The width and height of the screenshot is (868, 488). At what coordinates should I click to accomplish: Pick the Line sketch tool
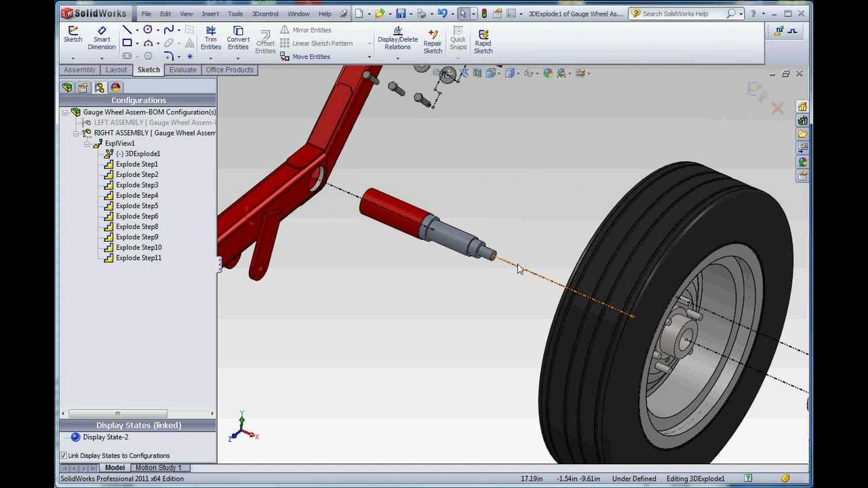tap(127, 30)
